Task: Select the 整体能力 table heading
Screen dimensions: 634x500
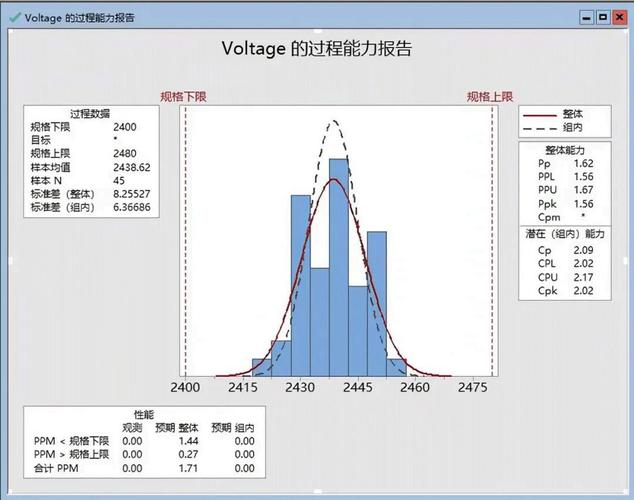Action: tap(565, 150)
